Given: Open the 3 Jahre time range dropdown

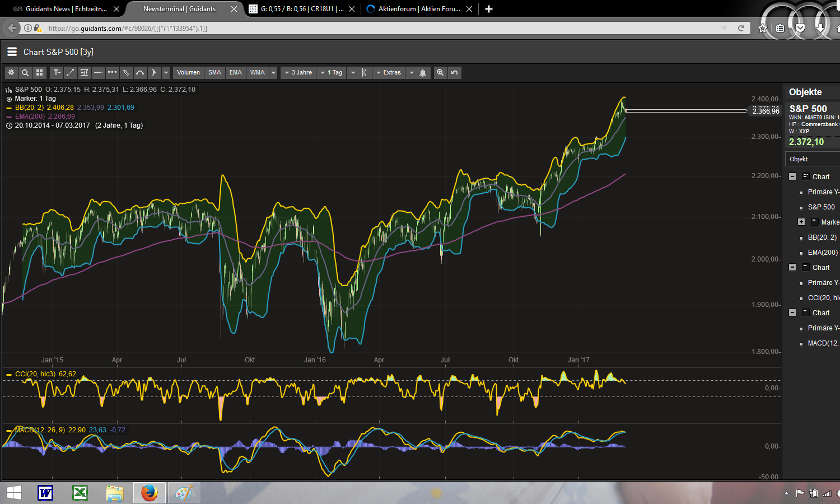Looking at the screenshot, I should 298,73.
